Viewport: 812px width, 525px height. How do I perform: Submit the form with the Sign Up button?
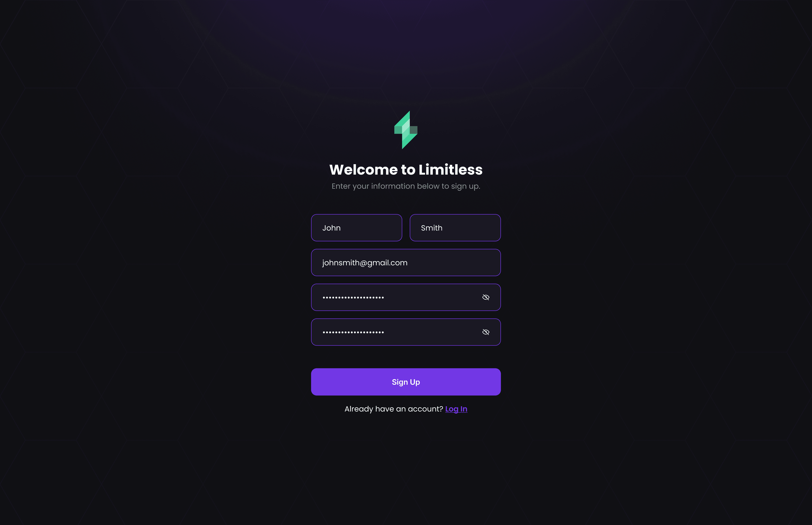tap(406, 382)
